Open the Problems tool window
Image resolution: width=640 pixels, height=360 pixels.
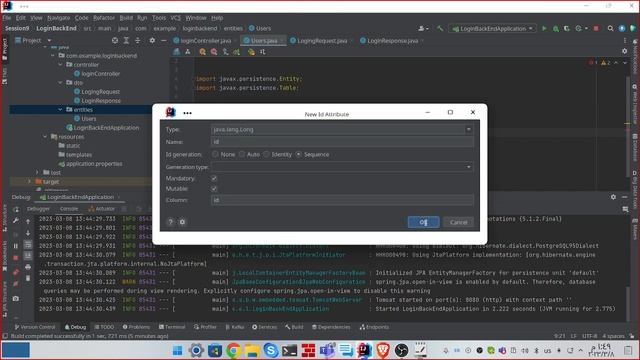(x=136, y=327)
